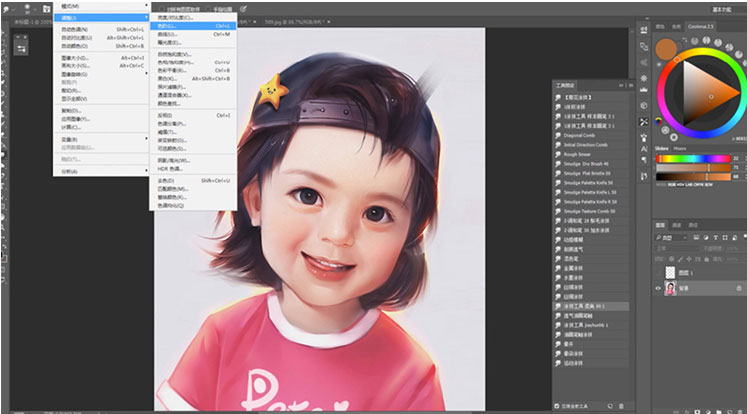This screenshot has width=747, height=414.
Task: Switch to the Mixers tab in Coolorus
Action: pyautogui.click(x=680, y=149)
